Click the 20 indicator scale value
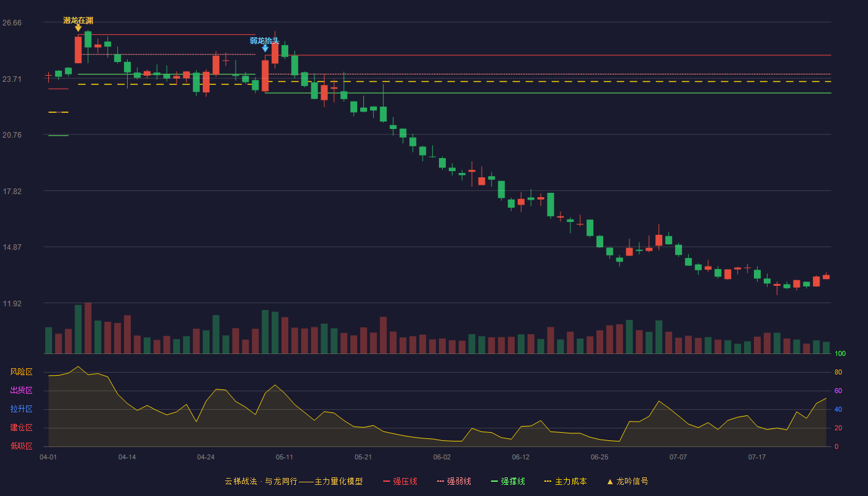 pos(838,428)
